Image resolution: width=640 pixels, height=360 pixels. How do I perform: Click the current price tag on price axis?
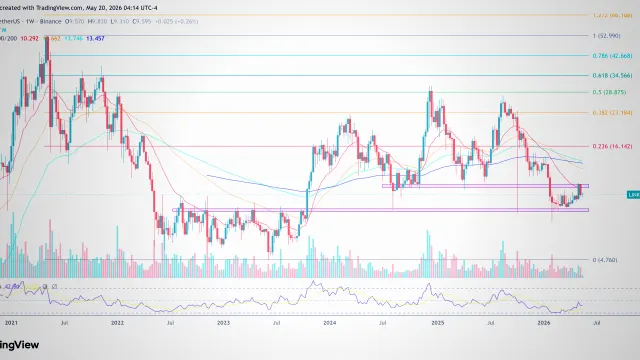click(633, 195)
